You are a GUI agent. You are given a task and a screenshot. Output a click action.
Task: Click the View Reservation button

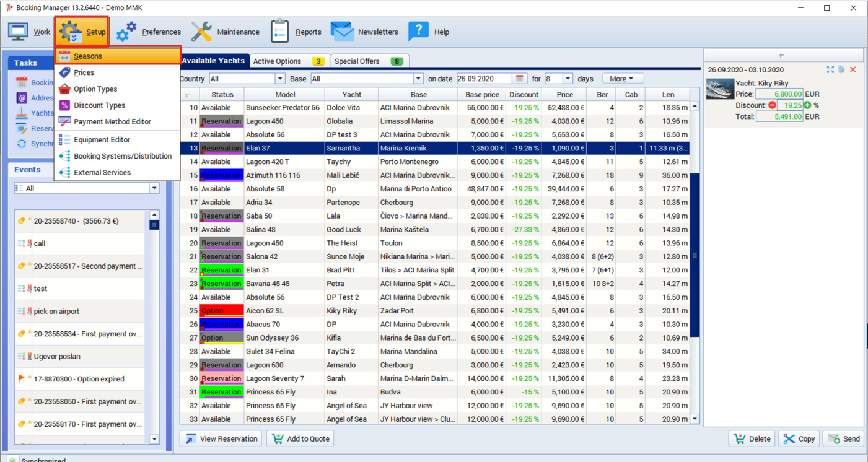(x=221, y=438)
